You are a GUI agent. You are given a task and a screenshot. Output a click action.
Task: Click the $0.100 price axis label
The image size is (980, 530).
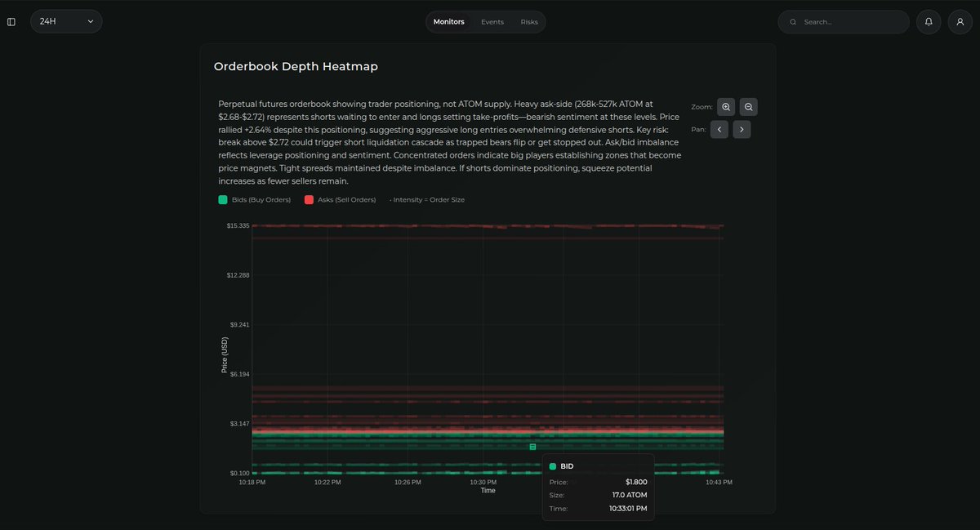click(238, 473)
